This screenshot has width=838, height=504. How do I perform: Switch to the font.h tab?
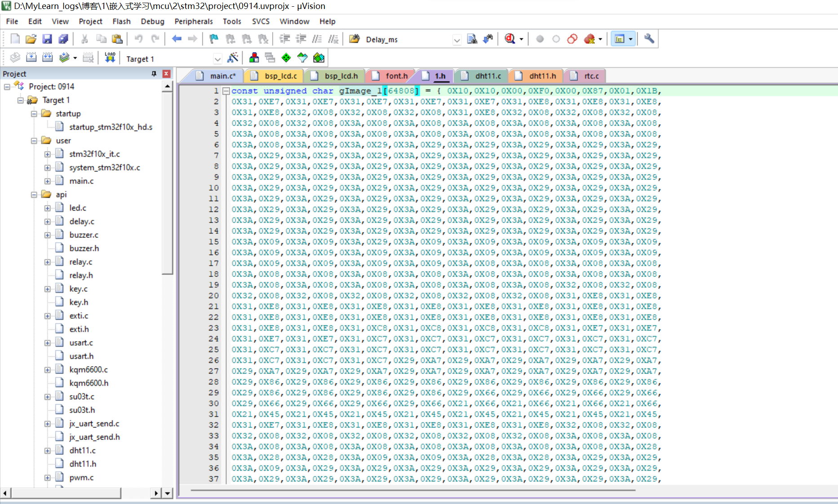(x=391, y=76)
